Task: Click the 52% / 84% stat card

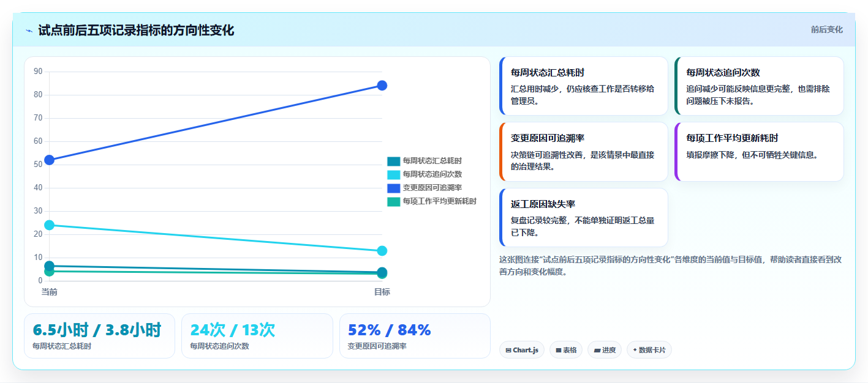Action: (x=415, y=336)
